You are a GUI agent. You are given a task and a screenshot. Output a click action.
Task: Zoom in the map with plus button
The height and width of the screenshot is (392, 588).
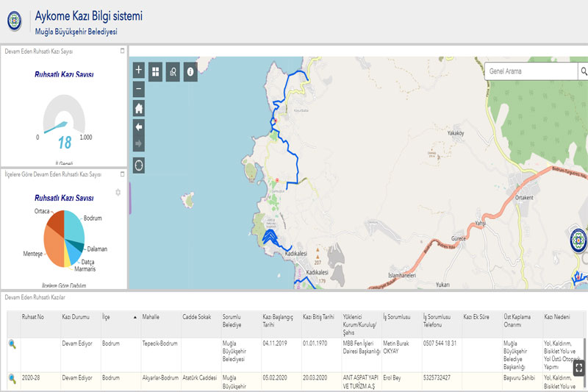139,70
